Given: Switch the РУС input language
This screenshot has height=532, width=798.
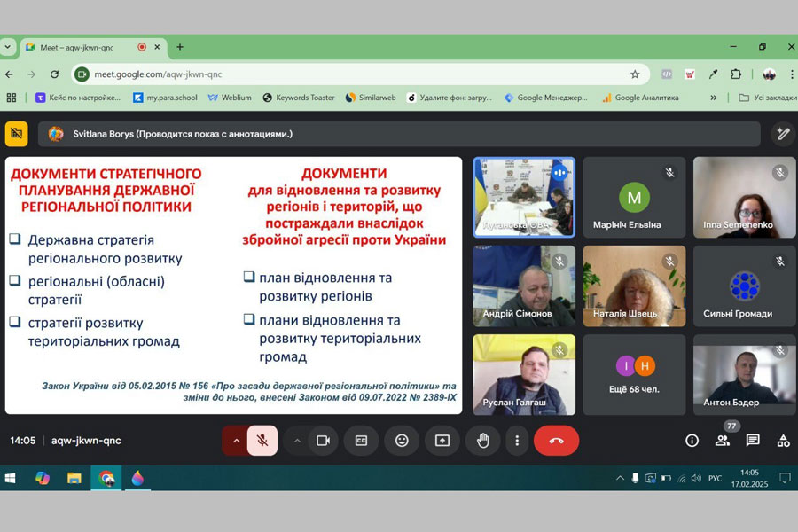Looking at the screenshot, I should [715, 478].
